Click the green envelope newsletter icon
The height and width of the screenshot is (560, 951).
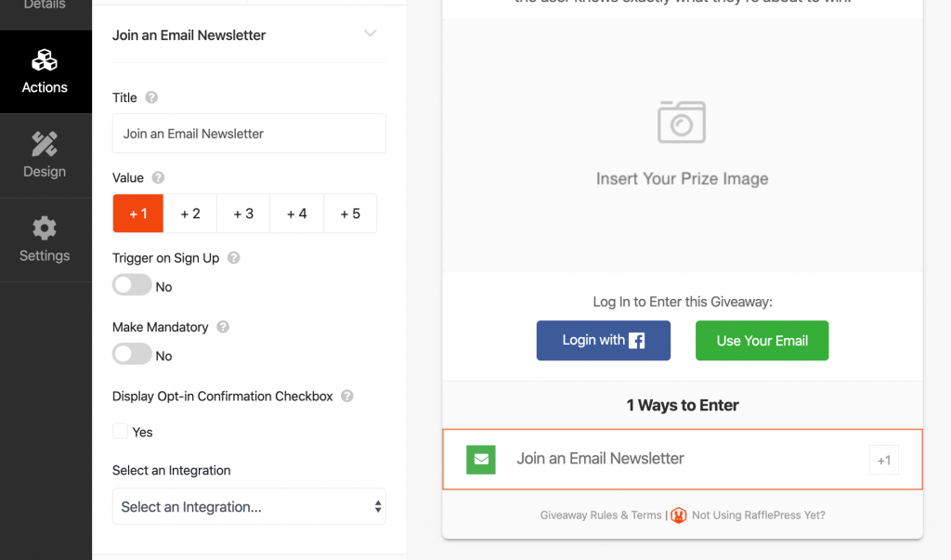(481, 459)
